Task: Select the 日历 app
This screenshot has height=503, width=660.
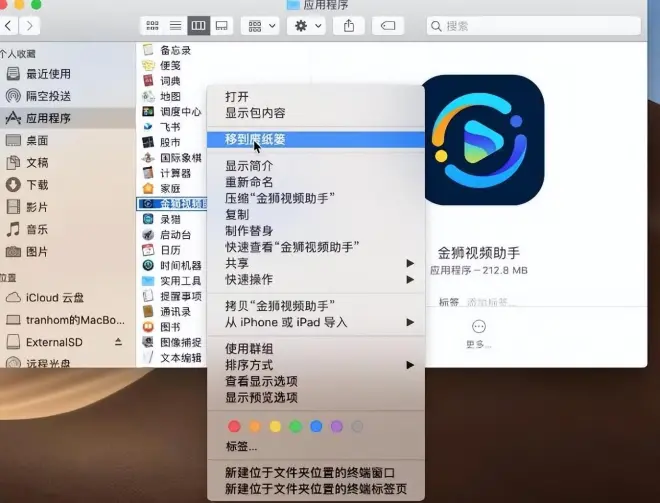Action: point(162,250)
